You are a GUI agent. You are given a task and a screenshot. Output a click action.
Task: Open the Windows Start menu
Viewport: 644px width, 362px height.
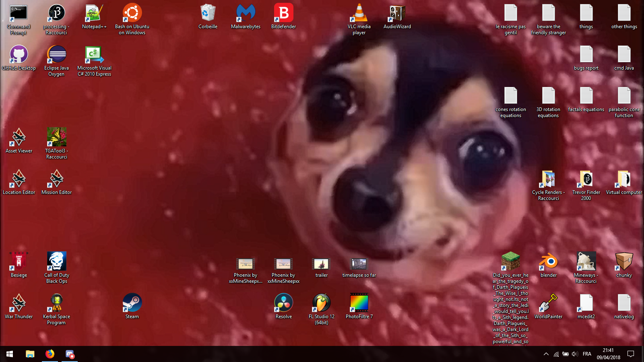pos(10,354)
